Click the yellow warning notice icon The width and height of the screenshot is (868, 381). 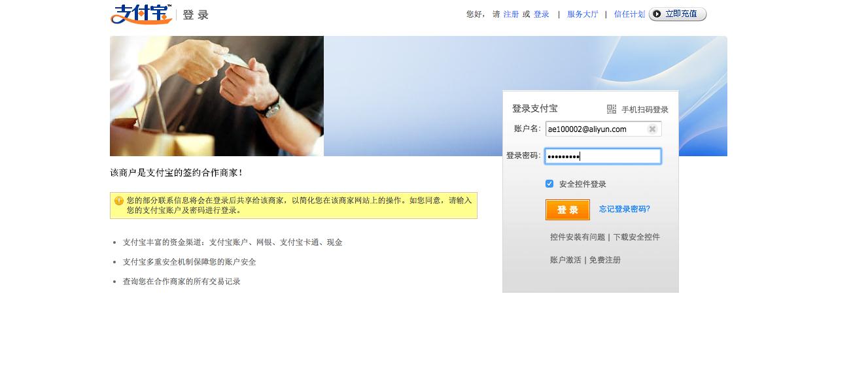(x=119, y=201)
